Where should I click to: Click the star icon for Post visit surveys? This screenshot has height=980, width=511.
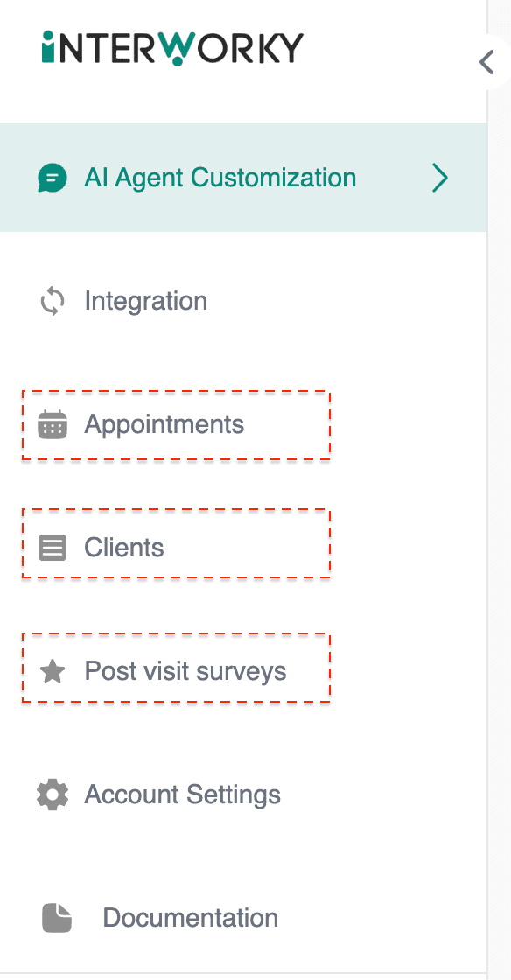tap(52, 672)
